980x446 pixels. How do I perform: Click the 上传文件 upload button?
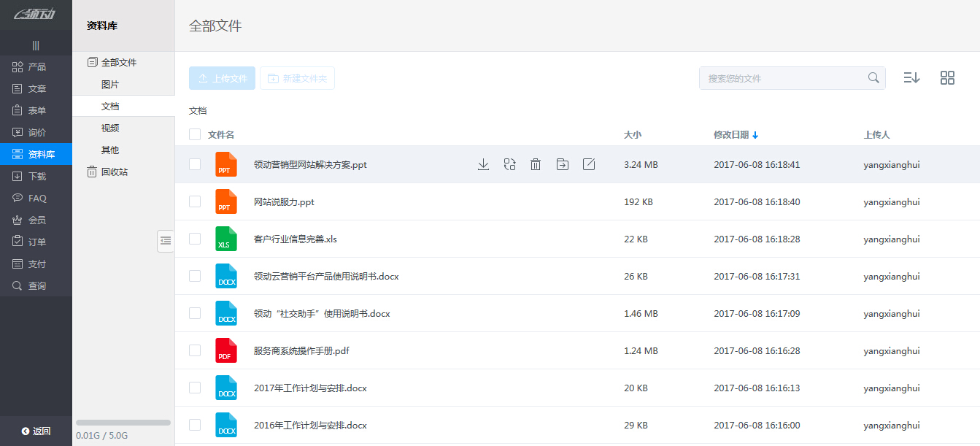point(222,78)
